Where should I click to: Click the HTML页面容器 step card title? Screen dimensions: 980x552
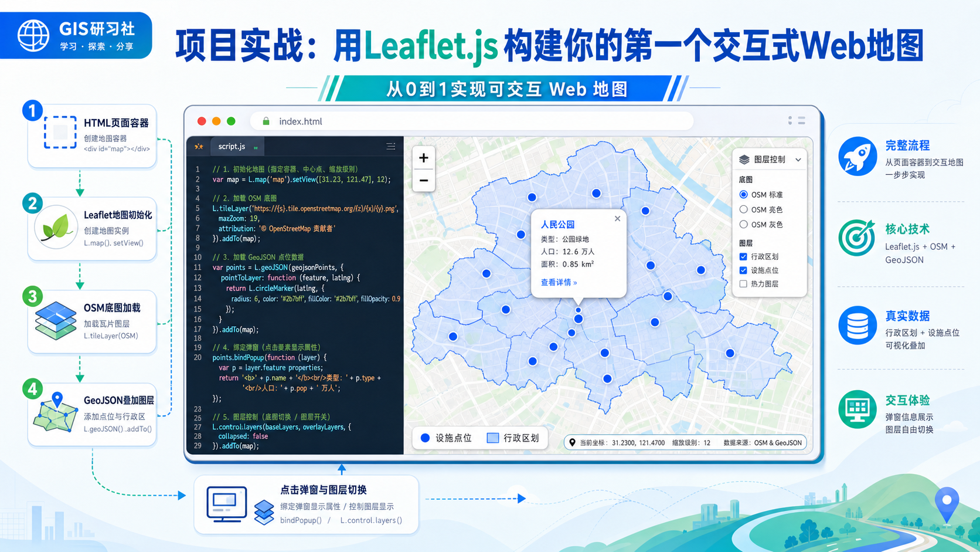point(116,123)
